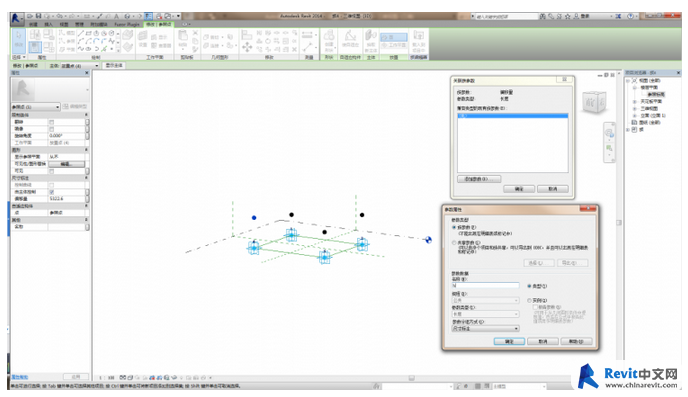This screenshot has width=688, height=397.
Task: Open the Revit application menu button
Action: click(x=17, y=18)
